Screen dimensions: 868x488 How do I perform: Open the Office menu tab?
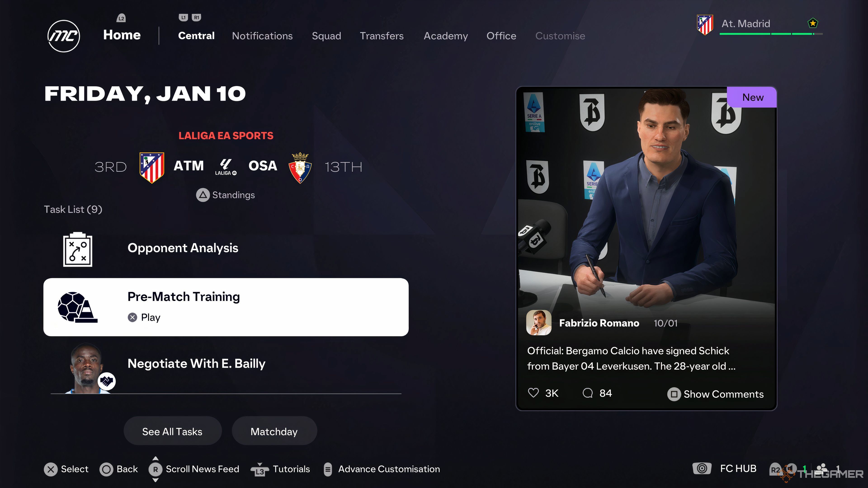point(501,36)
